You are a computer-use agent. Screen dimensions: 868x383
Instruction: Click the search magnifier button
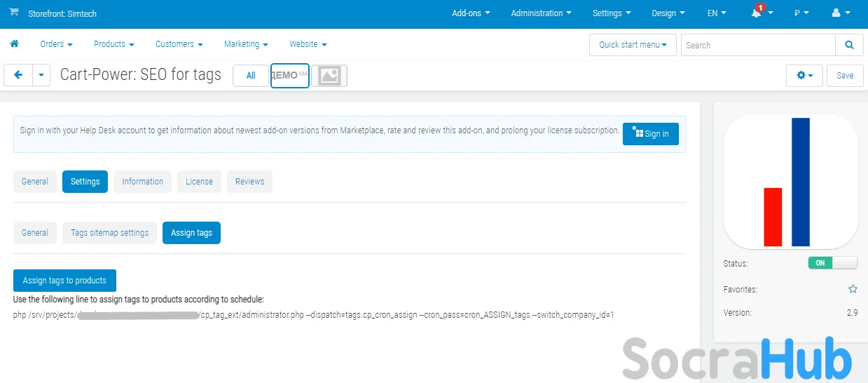click(849, 45)
